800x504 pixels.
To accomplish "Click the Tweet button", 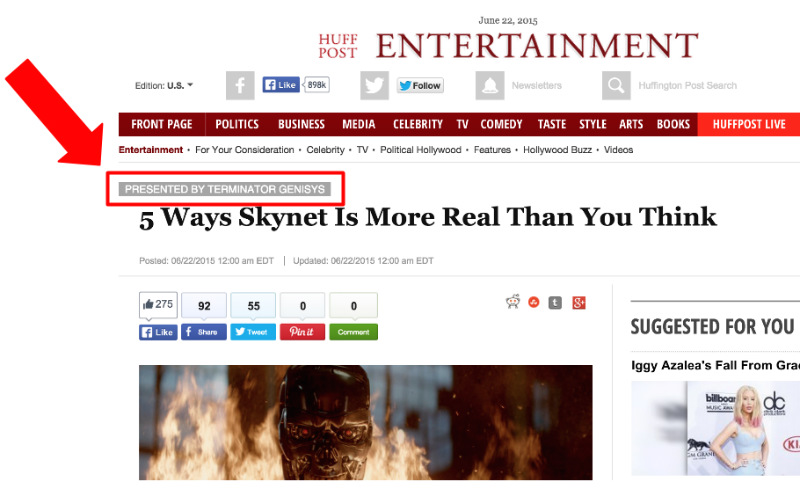I will [253, 332].
